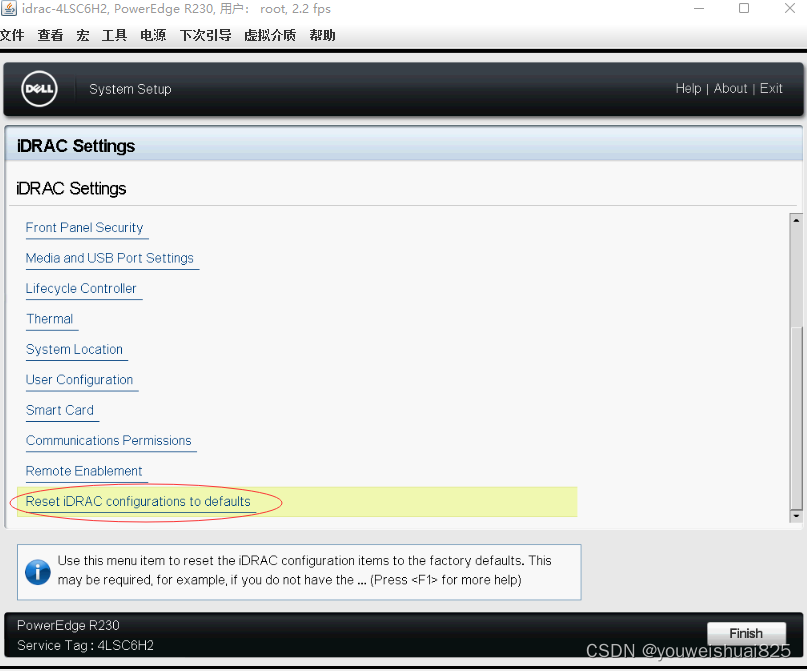Viewport: 807px width, 671px height.
Task: Open the 文件 menu
Action: tap(12, 36)
